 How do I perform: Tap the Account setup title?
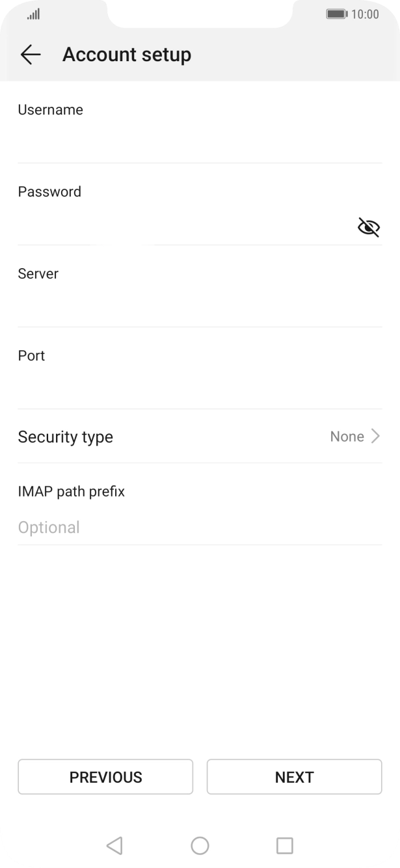127,55
